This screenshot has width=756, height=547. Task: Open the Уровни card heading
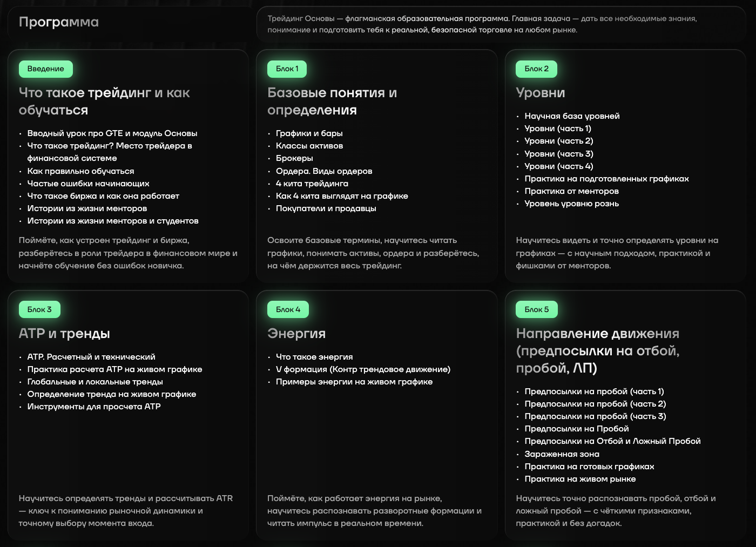point(540,93)
